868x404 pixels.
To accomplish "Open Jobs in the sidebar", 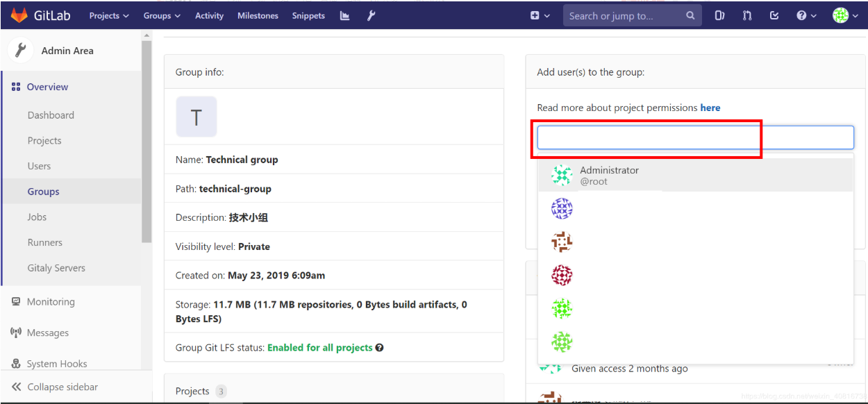I will 37,217.
